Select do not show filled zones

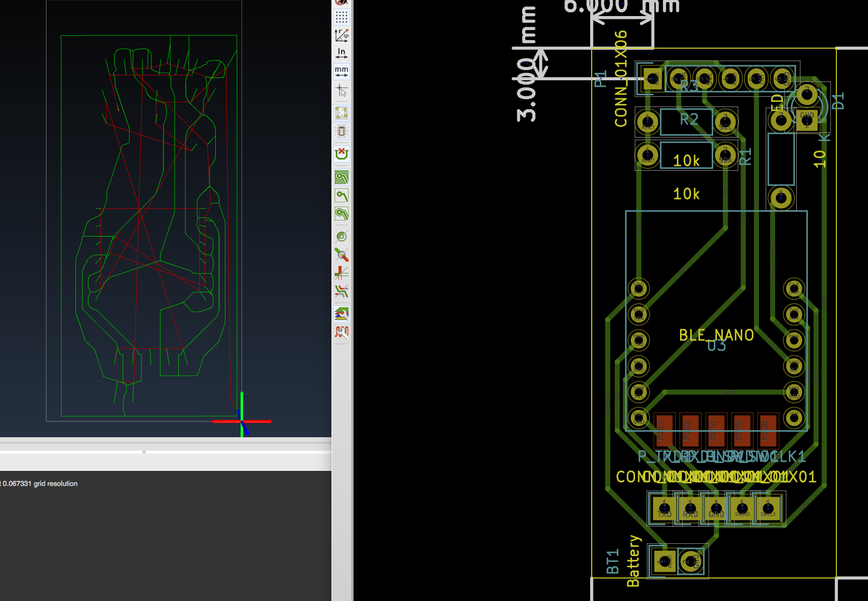[x=342, y=195]
